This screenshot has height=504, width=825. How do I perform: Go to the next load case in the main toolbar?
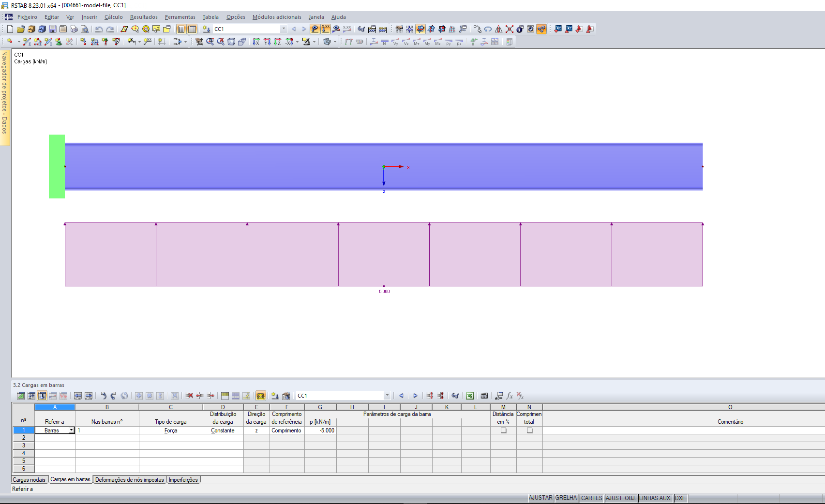tap(304, 29)
